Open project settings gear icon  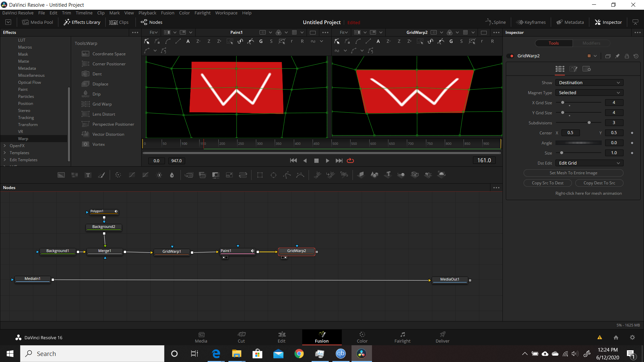632,338
